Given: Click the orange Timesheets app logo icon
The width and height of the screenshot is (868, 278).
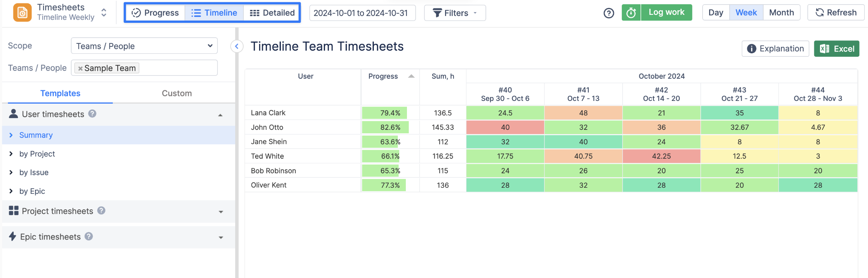Looking at the screenshot, I should 22,13.
